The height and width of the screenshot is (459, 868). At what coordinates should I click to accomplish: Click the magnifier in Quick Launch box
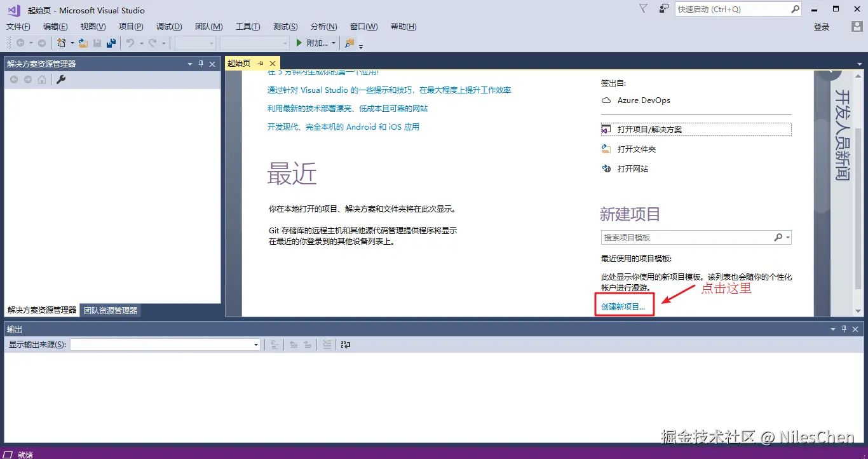pyautogui.click(x=795, y=9)
